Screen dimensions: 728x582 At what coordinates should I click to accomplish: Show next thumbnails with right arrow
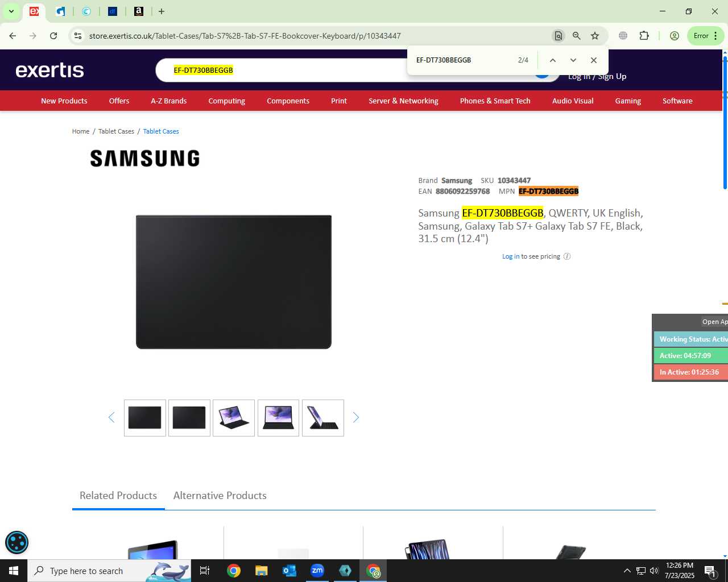point(356,418)
